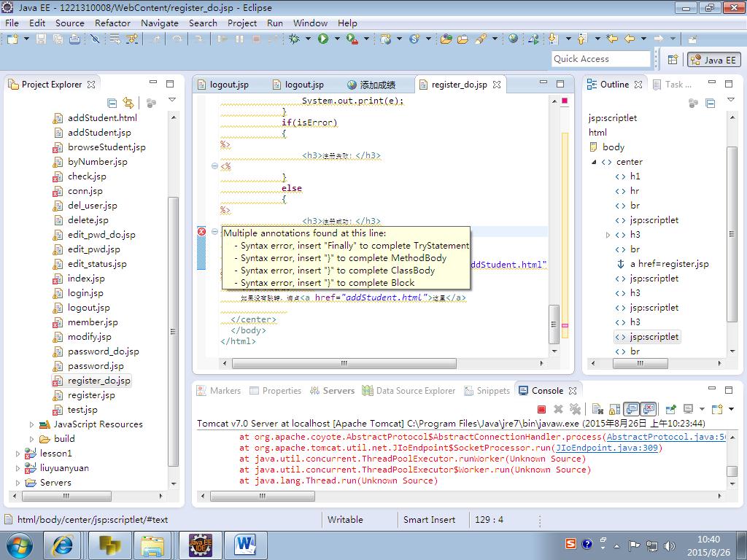Click the red error marker in editor gutter
The image size is (747, 560).
pyautogui.click(x=202, y=231)
